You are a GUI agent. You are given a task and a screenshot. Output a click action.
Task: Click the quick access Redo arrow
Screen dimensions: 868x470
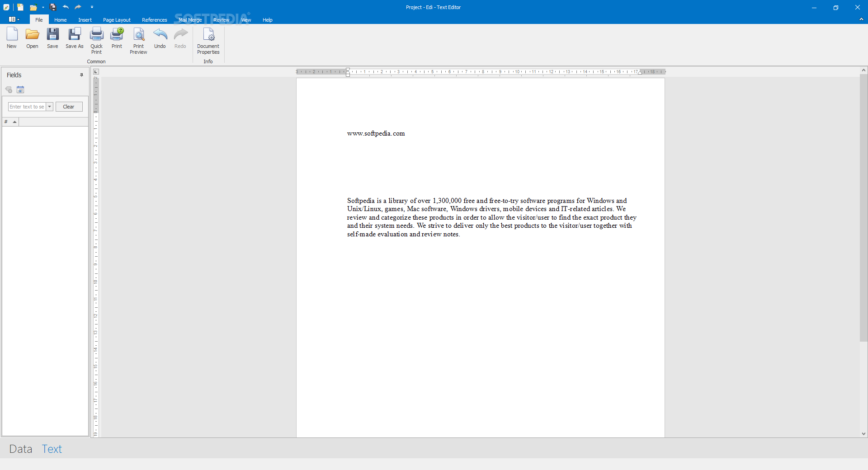click(78, 7)
